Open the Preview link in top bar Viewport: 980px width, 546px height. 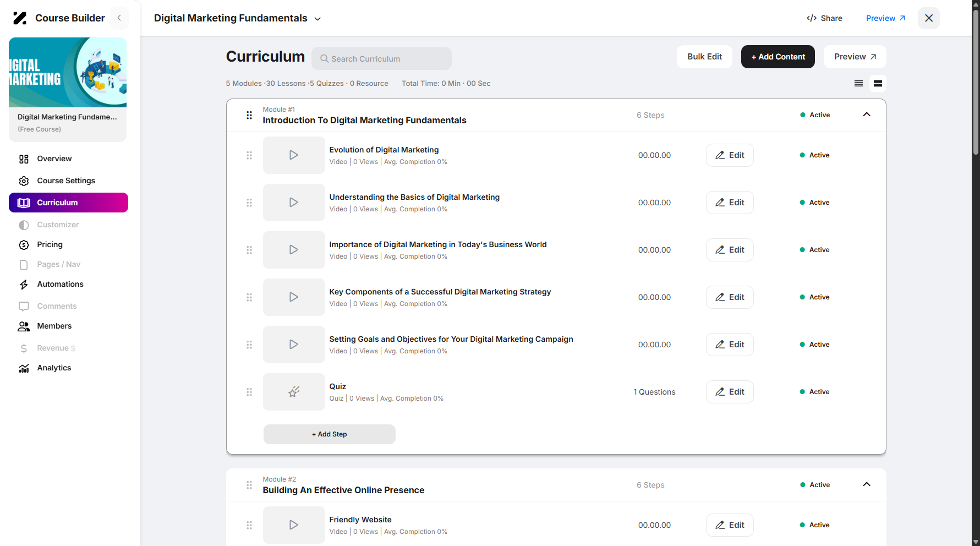[x=885, y=18]
